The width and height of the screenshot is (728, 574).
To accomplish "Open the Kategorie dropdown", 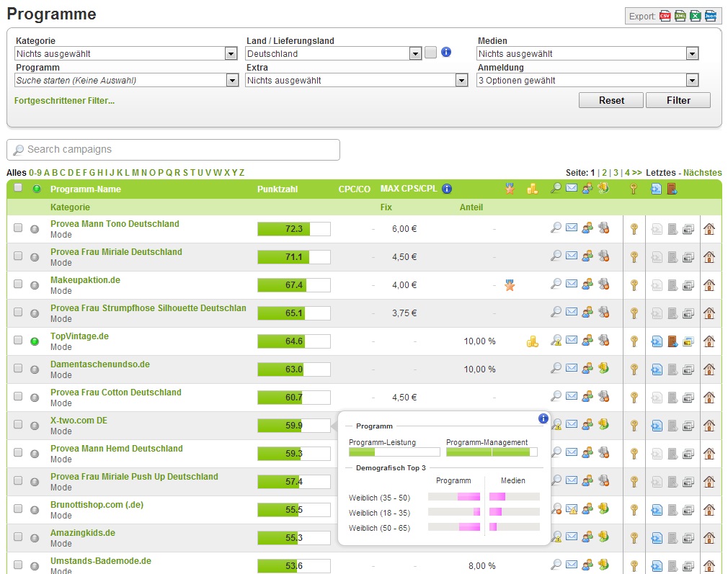I will [x=126, y=54].
